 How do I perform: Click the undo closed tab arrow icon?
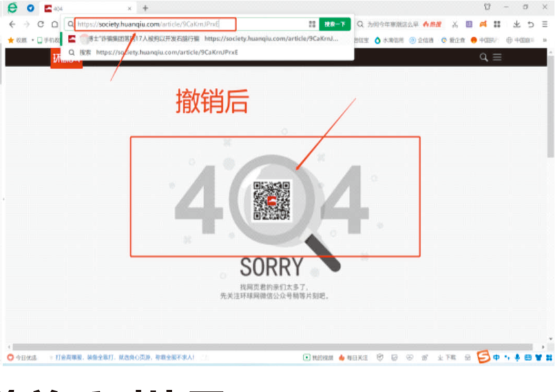point(530,24)
